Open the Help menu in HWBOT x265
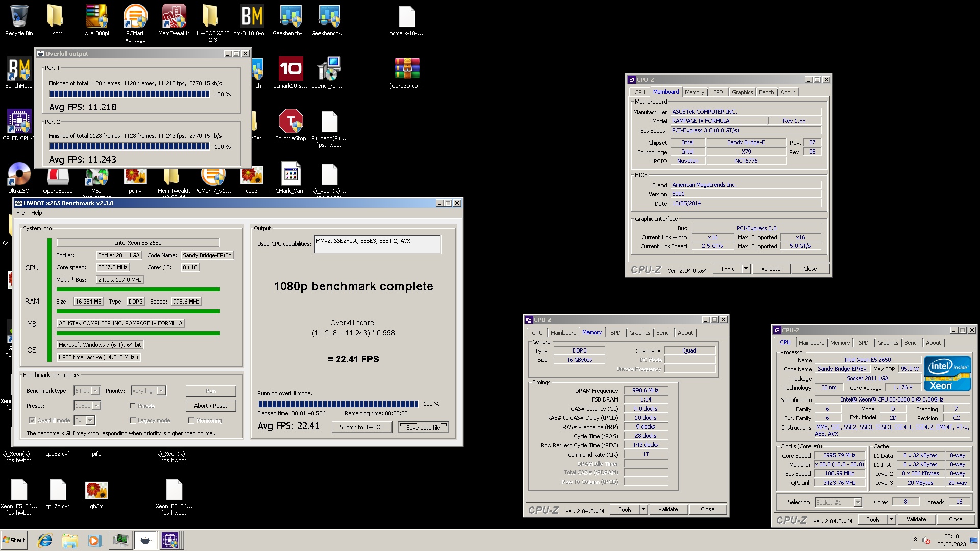The width and height of the screenshot is (980, 551). [37, 213]
